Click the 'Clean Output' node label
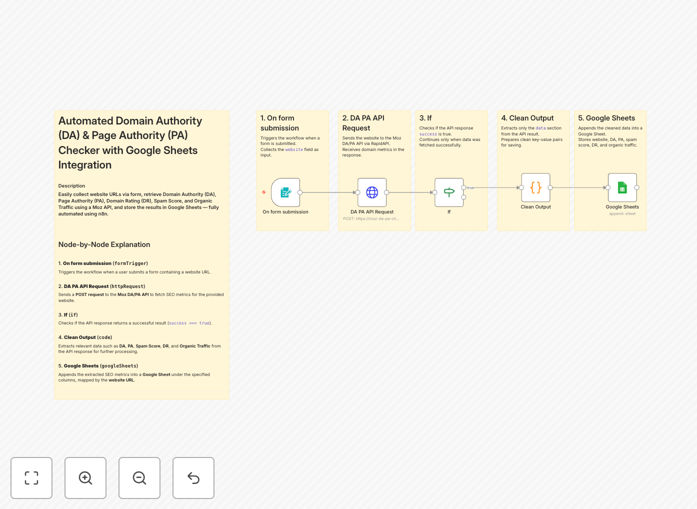The width and height of the screenshot is (697, 509). (x=536, y=207)
